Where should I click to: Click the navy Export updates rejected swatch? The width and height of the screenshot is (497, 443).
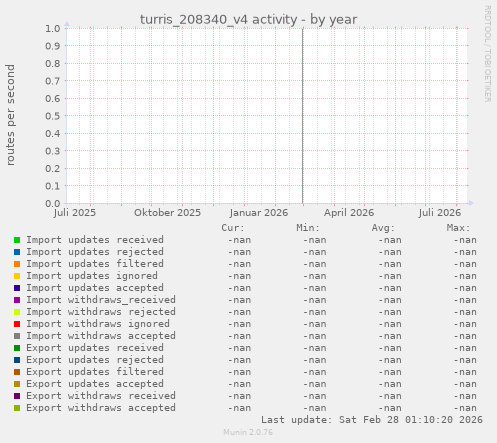tap(17, 360)
